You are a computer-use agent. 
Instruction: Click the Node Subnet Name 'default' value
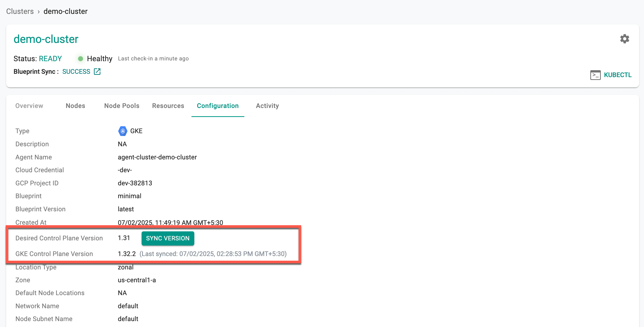coord(128,319)
